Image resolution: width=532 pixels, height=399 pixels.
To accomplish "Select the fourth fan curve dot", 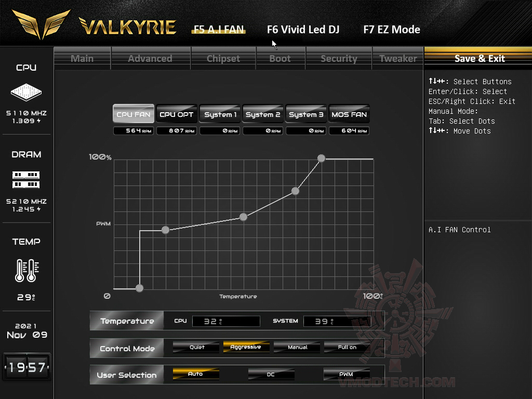I will click(295, 191).
